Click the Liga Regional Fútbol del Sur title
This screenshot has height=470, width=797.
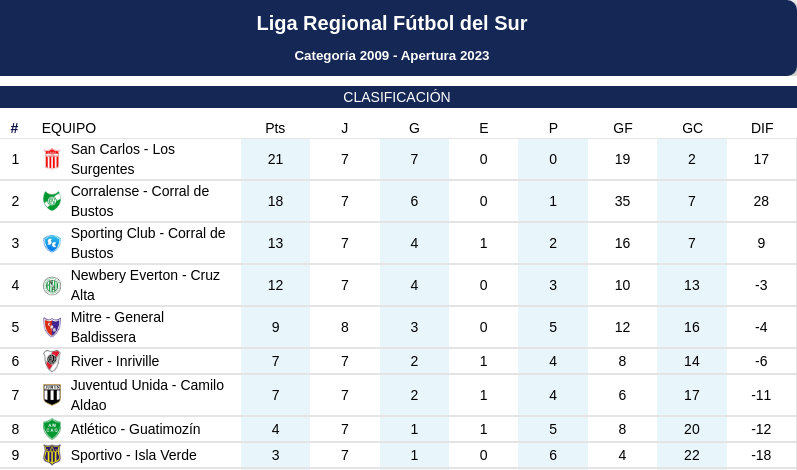[391, 23]
